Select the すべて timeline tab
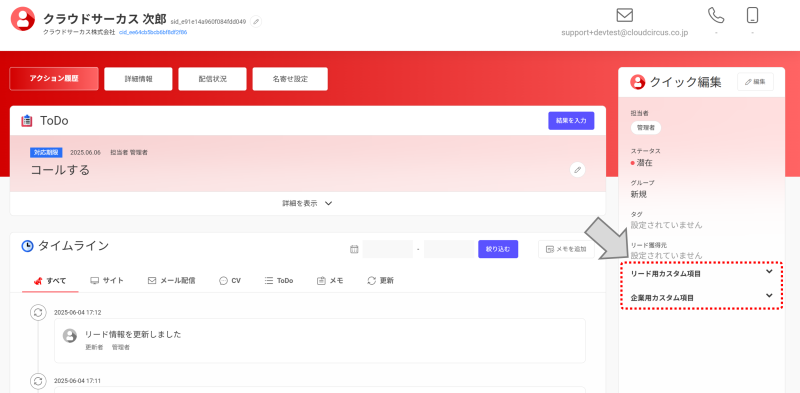Image resolution: width=800 pixels, height=393 pixels. 50,281
